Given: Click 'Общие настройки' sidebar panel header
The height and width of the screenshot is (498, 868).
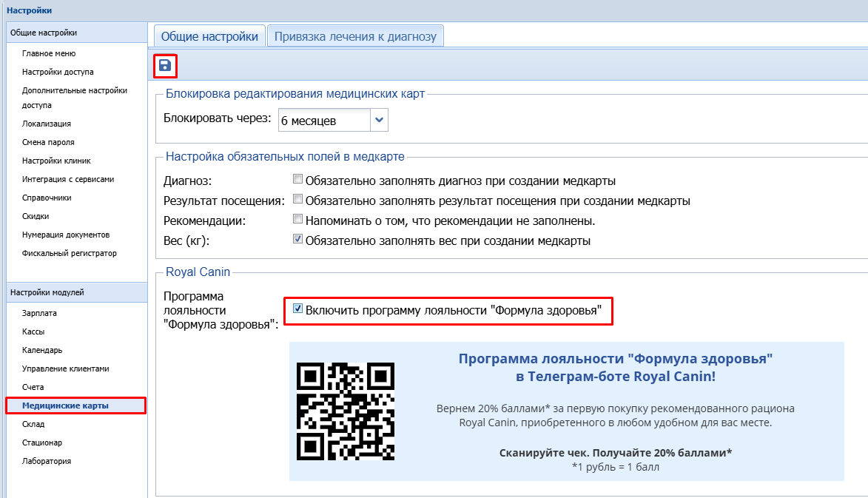Looking at the screenshot, I should [x=77, y=33].
